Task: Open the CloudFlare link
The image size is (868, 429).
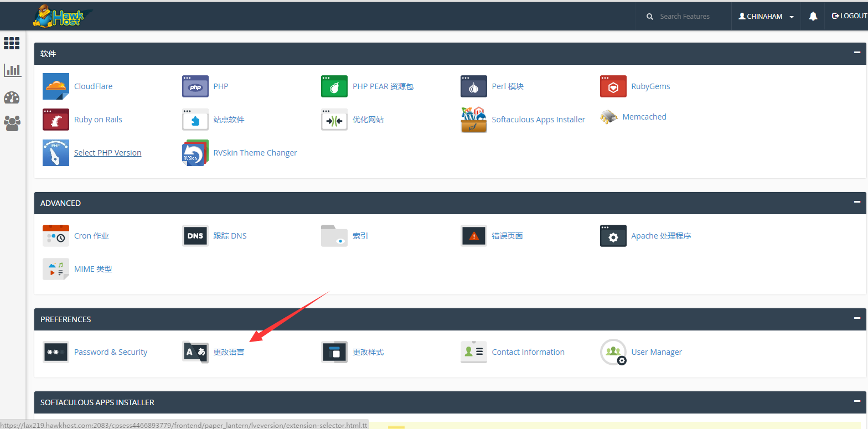Action: point(93,86)
